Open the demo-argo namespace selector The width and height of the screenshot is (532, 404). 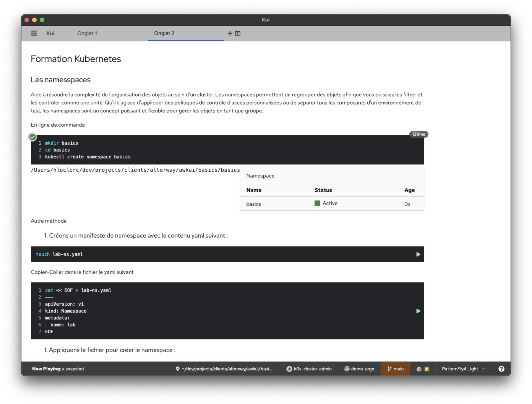click(x=359, y=369)
